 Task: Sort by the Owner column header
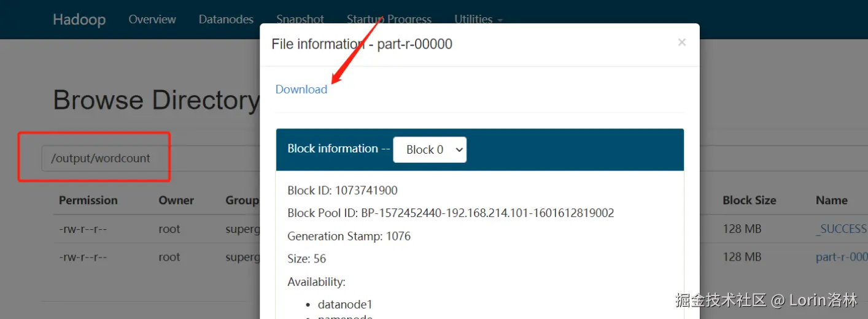(x=176, y=200)
